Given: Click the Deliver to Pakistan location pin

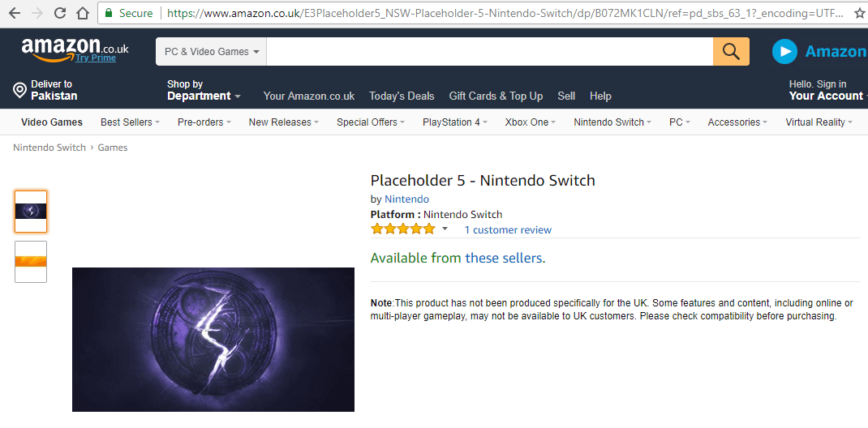Looking at the screenshot, I should point(20,90).
